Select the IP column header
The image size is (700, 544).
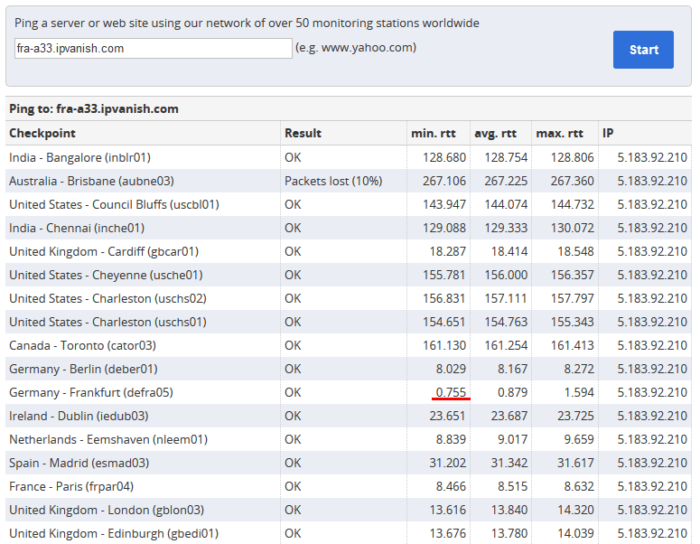608,133
